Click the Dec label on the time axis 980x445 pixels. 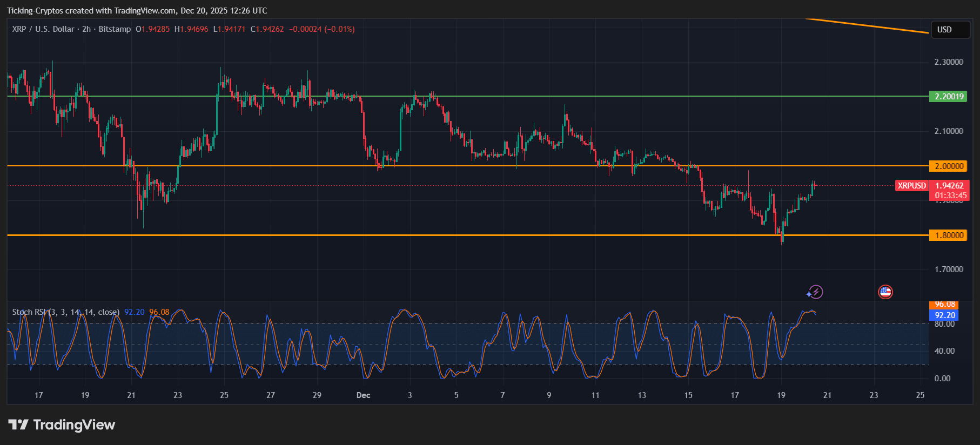(363, 395)
